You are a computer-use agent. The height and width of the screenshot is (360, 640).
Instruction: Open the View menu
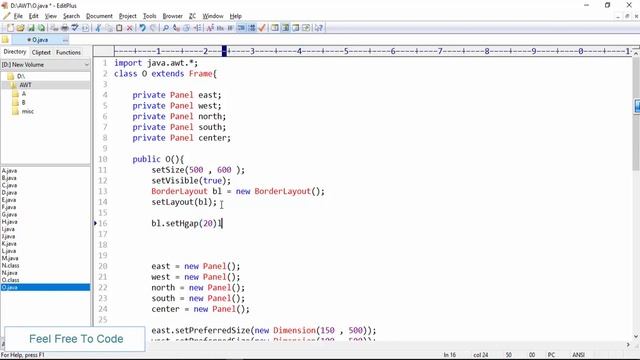point(51,16)
